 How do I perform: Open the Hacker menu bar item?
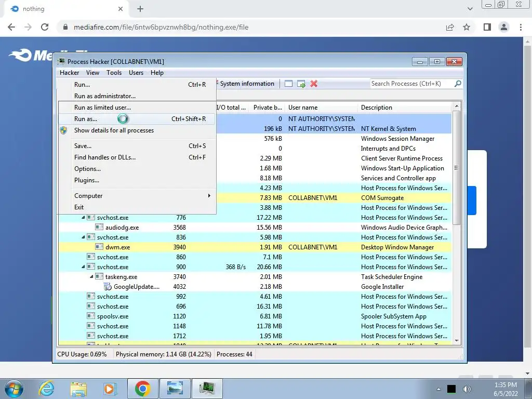(x=69, y=73)
